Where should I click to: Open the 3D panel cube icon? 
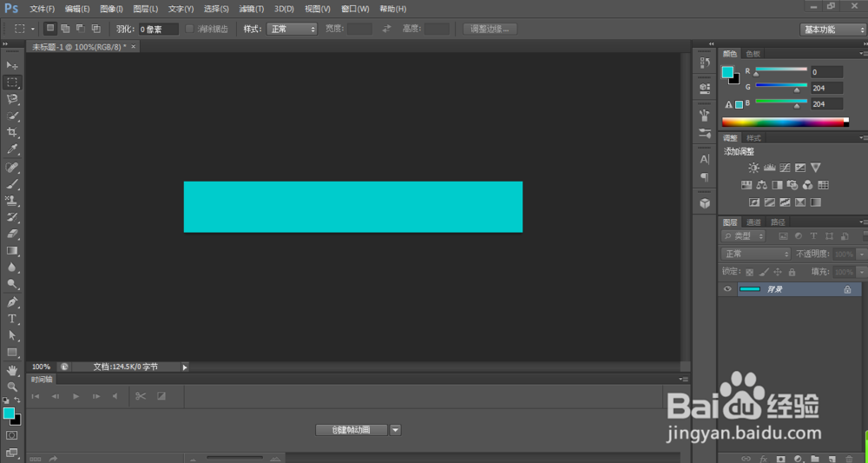tap(705, 203)
